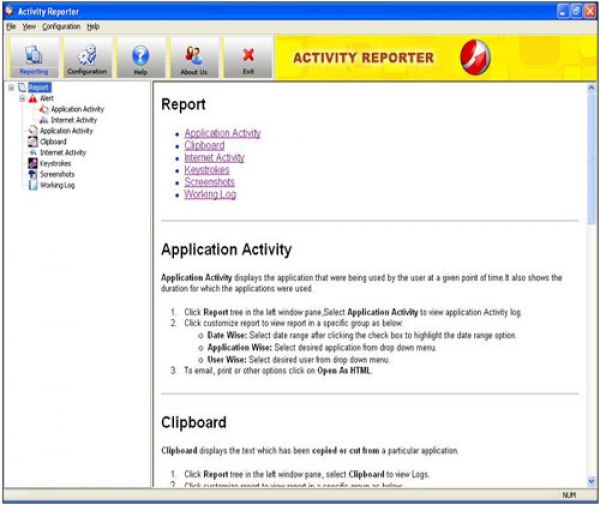The height and width of the screenshot is (505, 600).
Task: Select Clipboard tree item
Action: click(x=53, y=142)
